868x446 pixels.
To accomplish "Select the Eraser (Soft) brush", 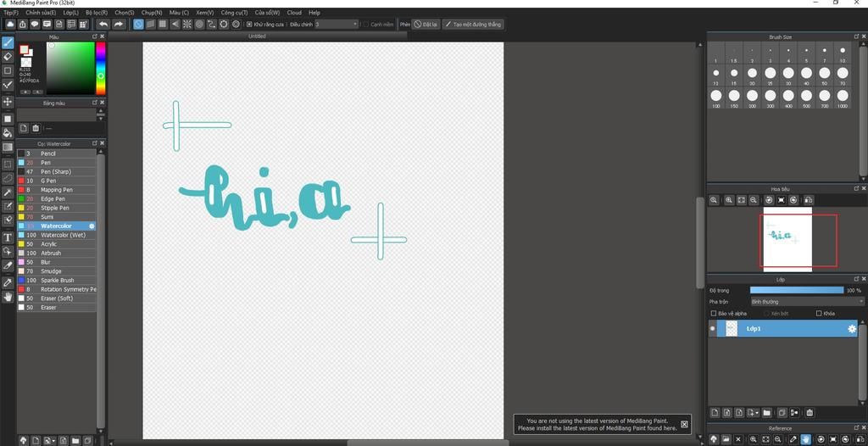I will tap(57, 298).
